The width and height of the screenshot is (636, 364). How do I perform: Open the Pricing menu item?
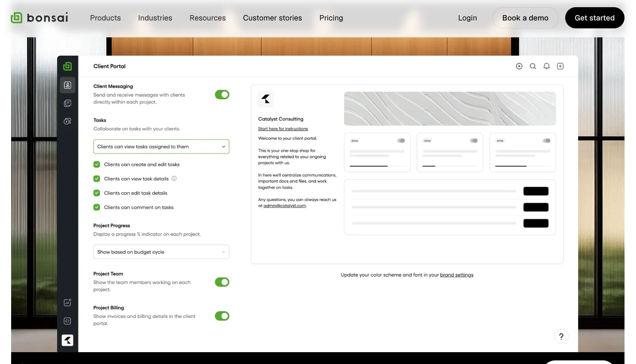(x=331, y=18)
